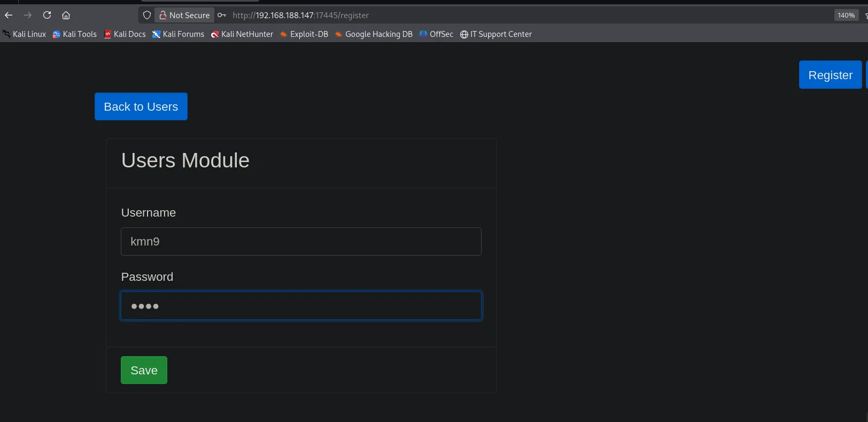Image resolution: width=868 pixels, height=422 pixels.
Task: Open the Kali Docs bookmark
Action: point(125,34)
